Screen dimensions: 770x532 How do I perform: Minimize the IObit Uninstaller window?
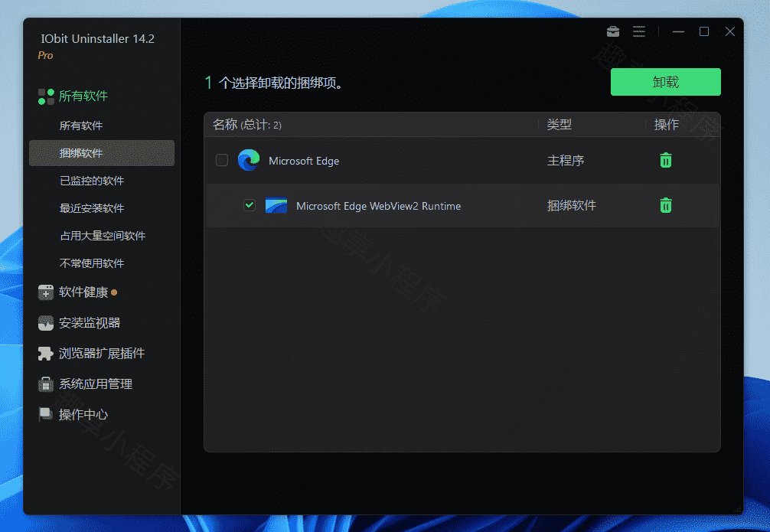678,32
